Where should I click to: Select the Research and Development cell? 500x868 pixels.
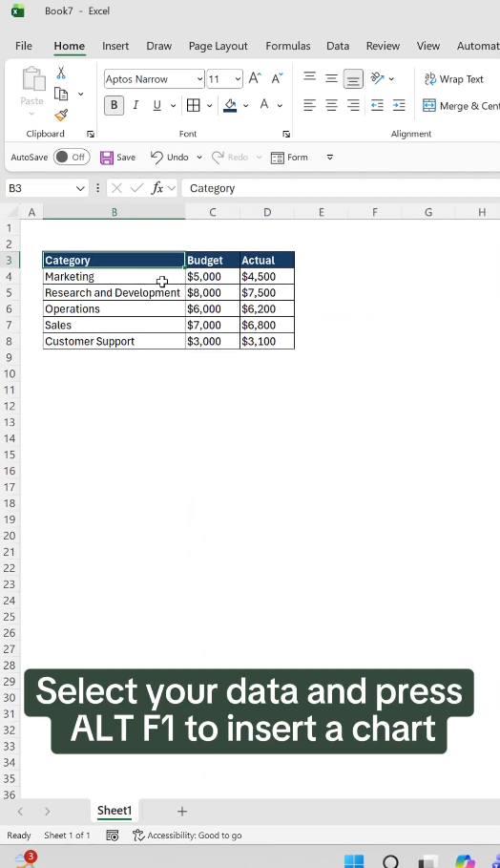[x=114, y=293]
